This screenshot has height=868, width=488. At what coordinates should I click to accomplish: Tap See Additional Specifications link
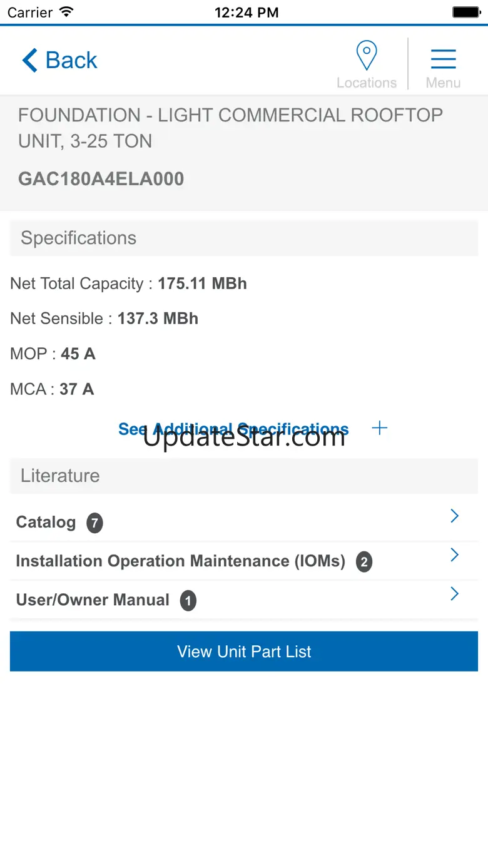(x=233, y=429)
